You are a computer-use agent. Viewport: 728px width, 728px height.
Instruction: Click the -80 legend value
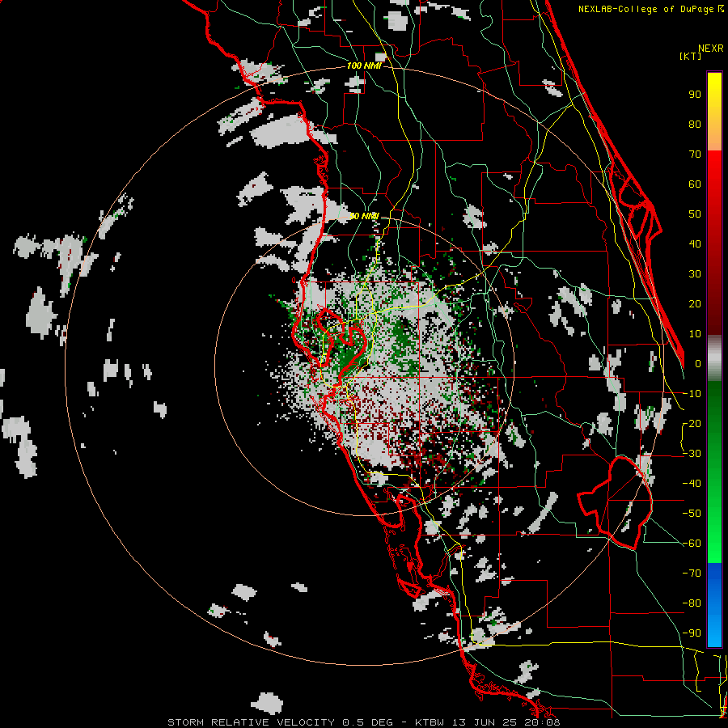click(692, 603)
